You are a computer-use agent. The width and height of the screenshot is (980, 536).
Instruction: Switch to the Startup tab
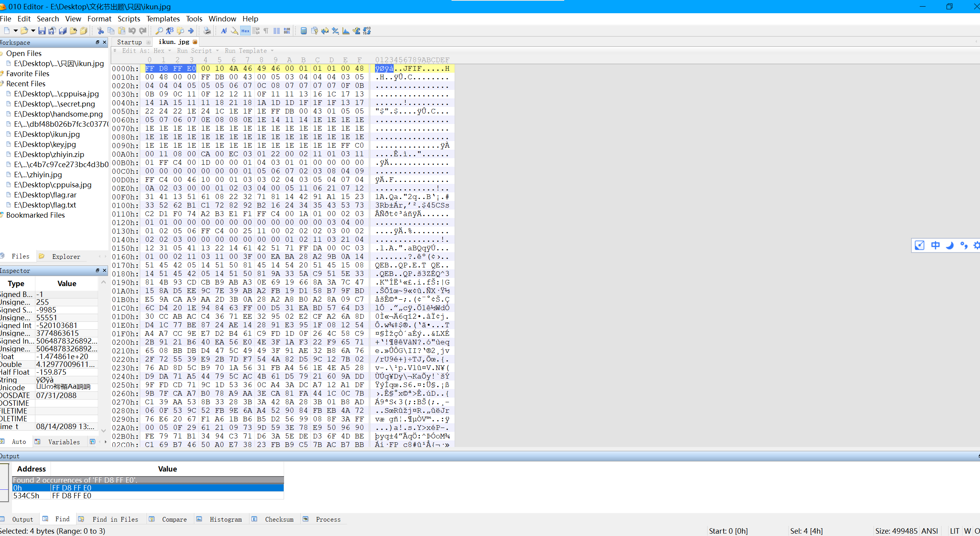point(129,42)
